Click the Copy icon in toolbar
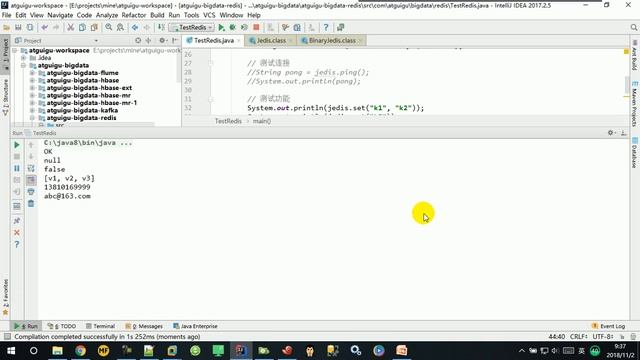Image resolution: width=640 pixels, height=360 pixels. click(82, 27)
